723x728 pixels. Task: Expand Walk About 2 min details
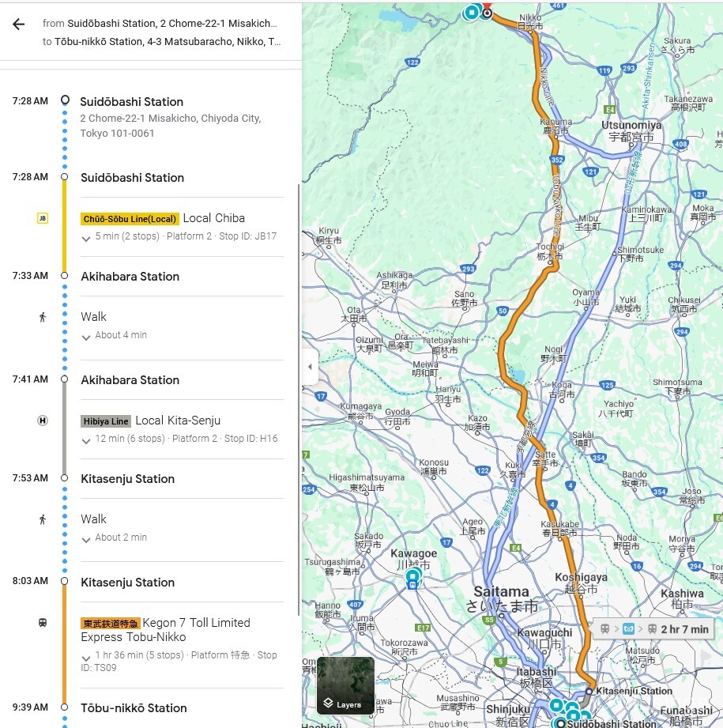pyautogui.click(x=86, y=540)
